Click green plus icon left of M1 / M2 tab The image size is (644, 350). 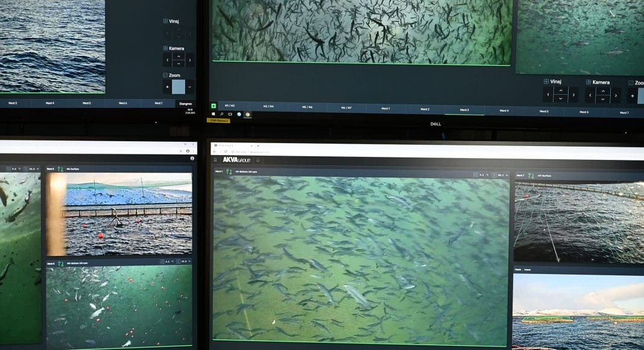coord(213,106)
